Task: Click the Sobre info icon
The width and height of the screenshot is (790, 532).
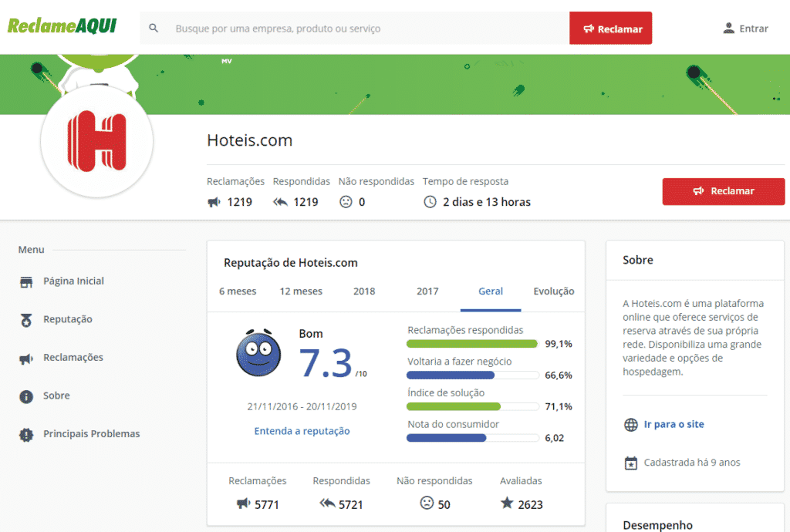Action: pyautogui.click(x=26, y=396)
